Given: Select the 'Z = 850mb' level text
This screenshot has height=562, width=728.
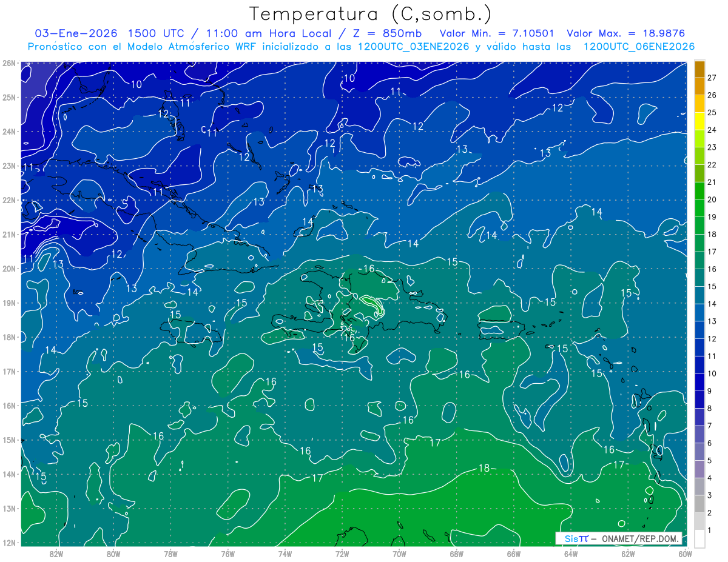Looking at the screenshot, I should click(x=385, y=33).
